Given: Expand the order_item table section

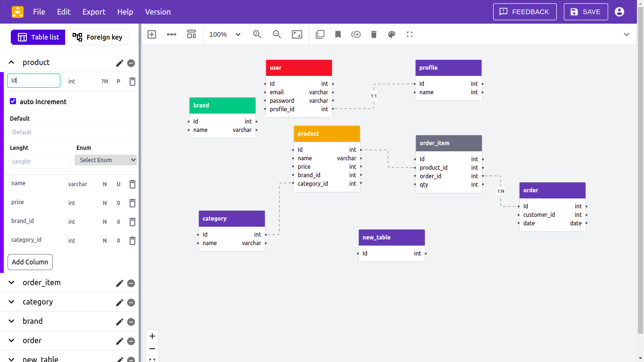Looking at the screenshot, I should [12, 282].
